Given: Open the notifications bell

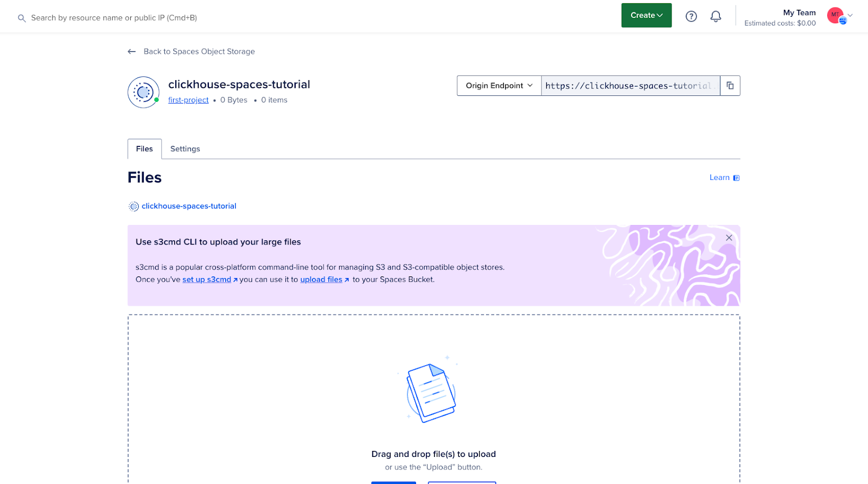Looking at the screenshot, I should [x=716, y=16].
